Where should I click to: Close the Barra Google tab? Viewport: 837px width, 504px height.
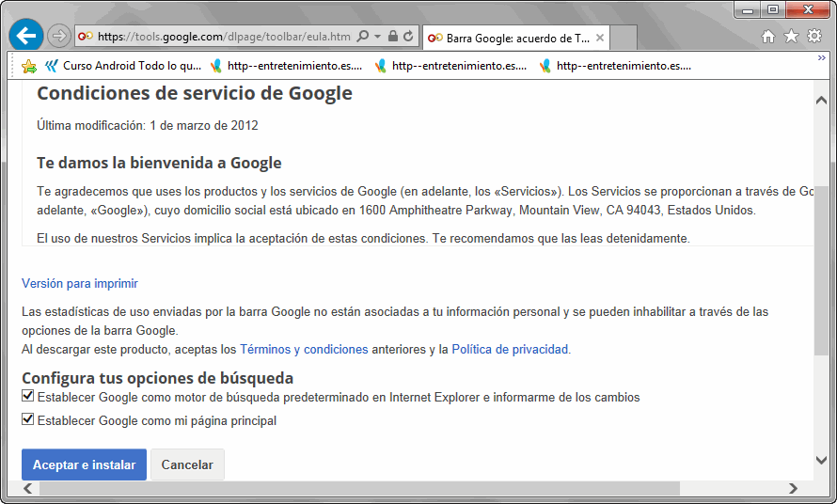(600, 38)
